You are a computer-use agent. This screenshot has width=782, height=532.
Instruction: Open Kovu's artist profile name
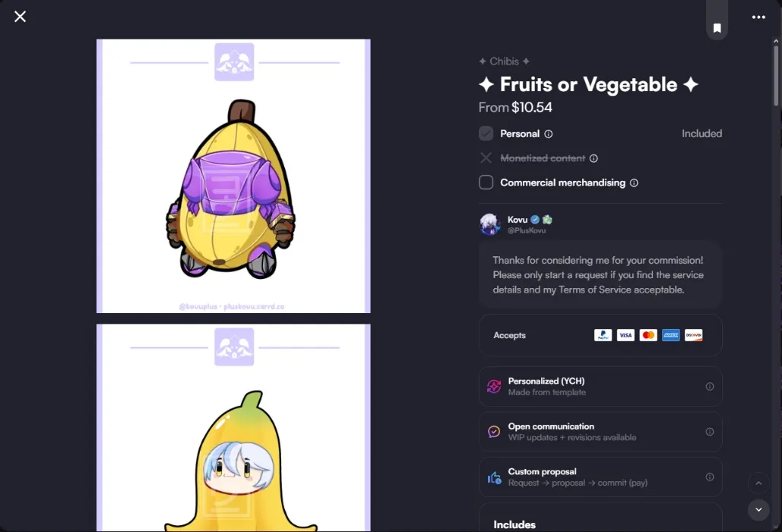pyautogui.click(x=518, y=220)
